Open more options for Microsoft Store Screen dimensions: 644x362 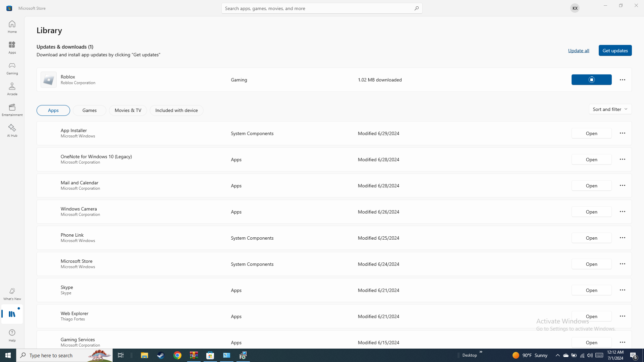(x=622, y=264)
